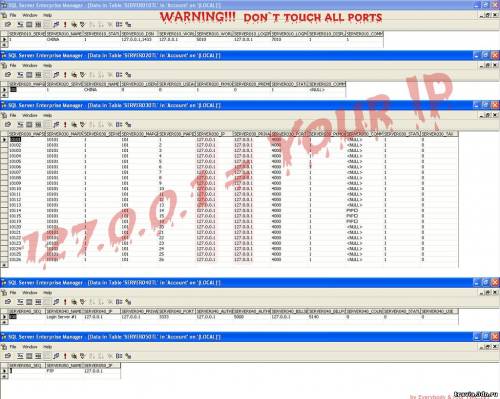Select the row 10014 selector in SERVER03TL grid
500x399 pixels.
(x=4, y=211)
